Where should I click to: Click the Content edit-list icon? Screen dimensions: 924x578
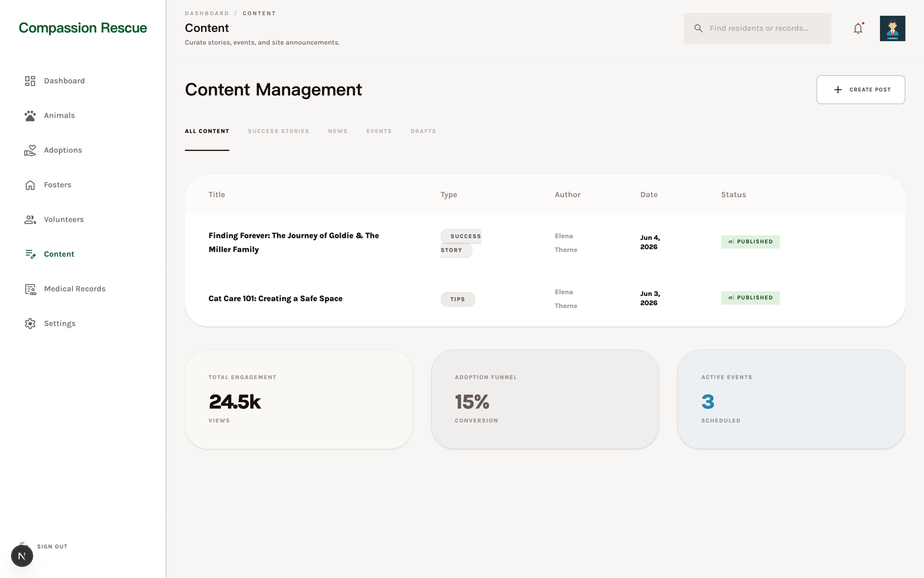tap(30, 254)
